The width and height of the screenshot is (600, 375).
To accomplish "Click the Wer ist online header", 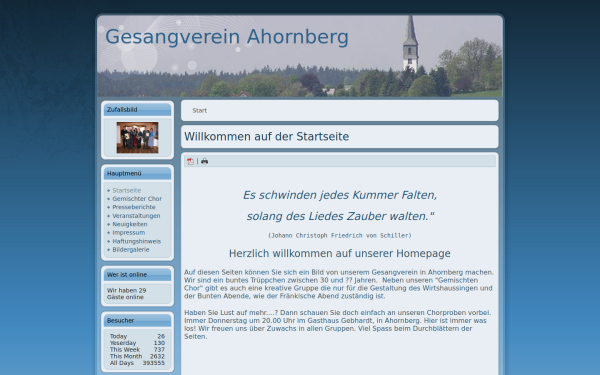I will pos(137,275).
